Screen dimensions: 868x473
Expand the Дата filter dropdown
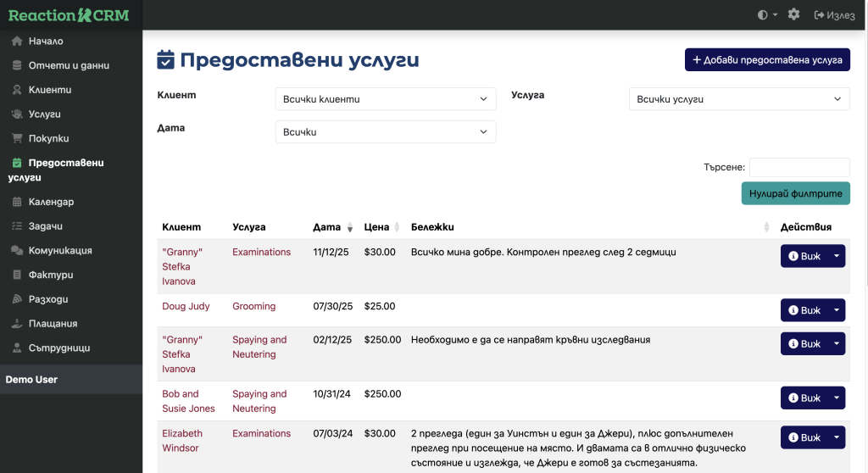[x=386, y=132]
